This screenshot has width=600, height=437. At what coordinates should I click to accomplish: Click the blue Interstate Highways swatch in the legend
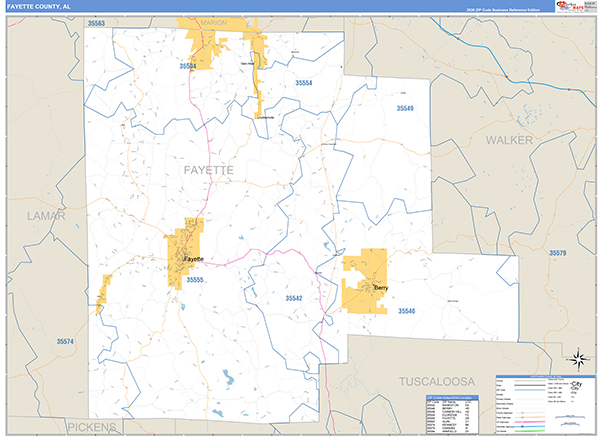tap(530, 426)
